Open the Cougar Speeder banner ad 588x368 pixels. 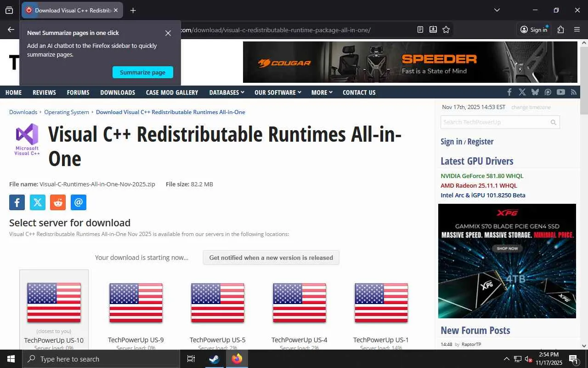point(410,62)
